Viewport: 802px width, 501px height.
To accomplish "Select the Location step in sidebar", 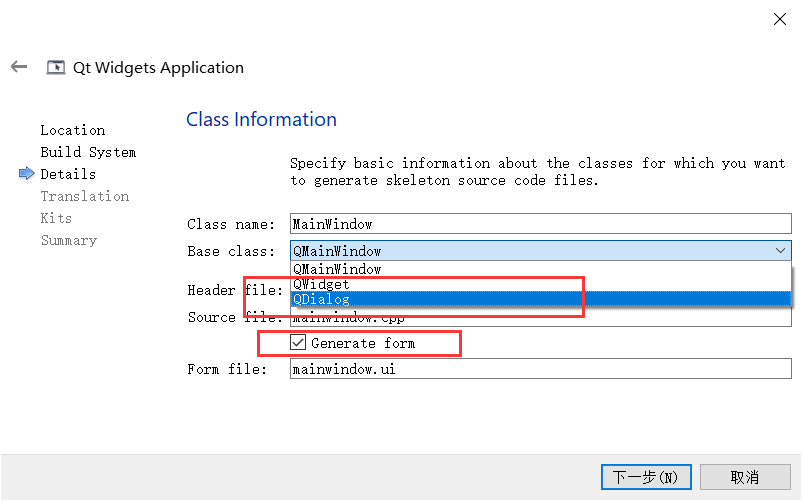I will click(73, 130).
